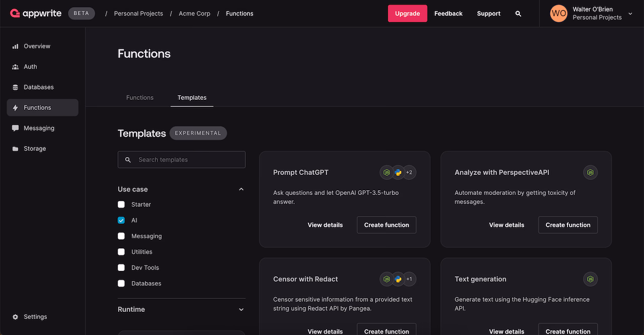This screenshot has width=644, height=335.
Task: Click the +2 runtimes badge on Prompt ChatGPT
Action: 409,172
